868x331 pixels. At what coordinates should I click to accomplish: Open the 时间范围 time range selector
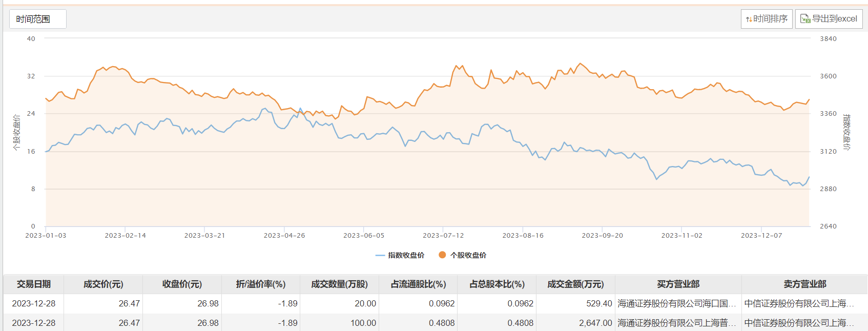(37, 19)
